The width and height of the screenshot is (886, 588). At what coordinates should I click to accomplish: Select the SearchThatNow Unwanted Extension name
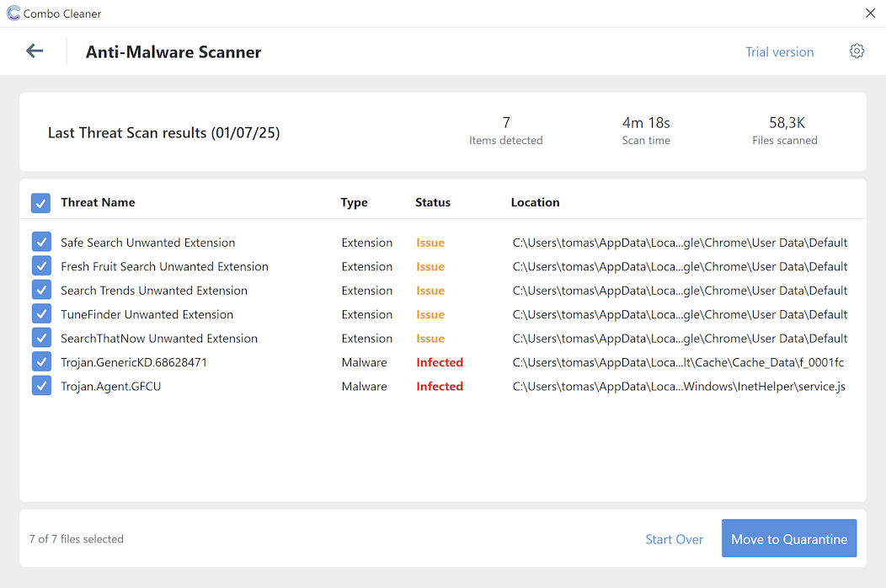click(x=159, y=339)
